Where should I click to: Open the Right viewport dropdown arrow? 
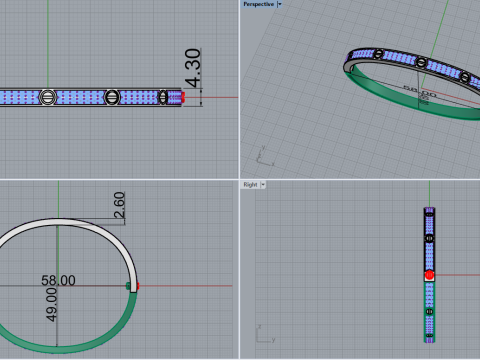263,185
